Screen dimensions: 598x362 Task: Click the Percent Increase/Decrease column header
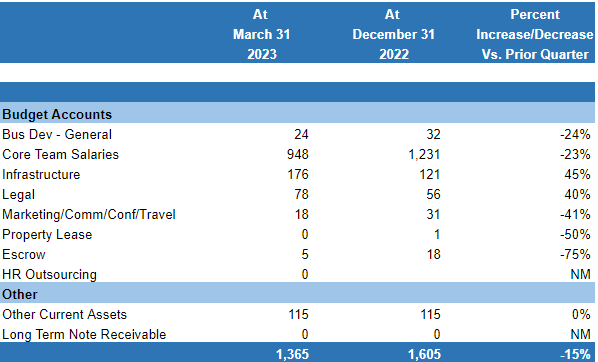[535, 34]
